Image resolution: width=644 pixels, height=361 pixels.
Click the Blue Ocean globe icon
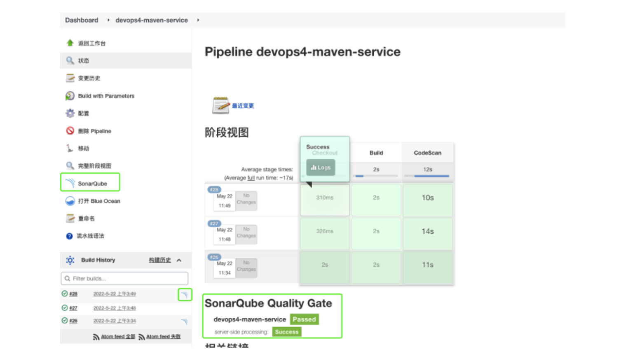[x=70, y=201]
